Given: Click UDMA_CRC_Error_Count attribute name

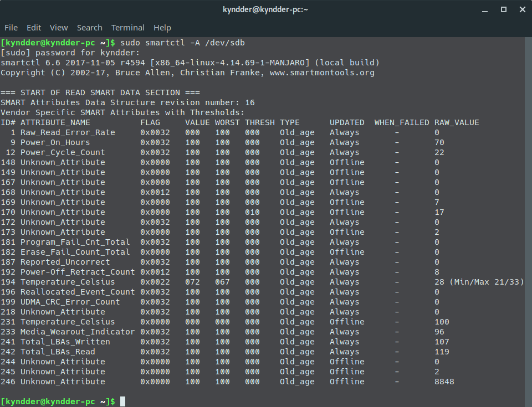Looking at the screenshot, I should [70, 302].
